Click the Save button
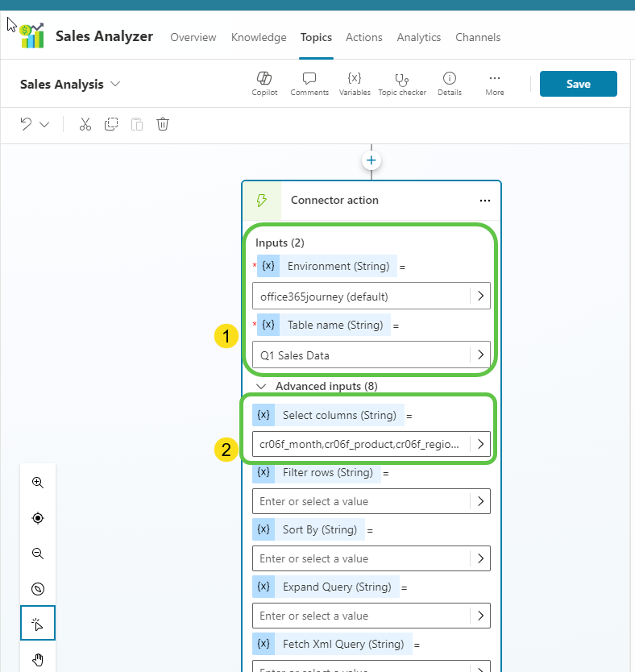635x672 pixels. 578,83
